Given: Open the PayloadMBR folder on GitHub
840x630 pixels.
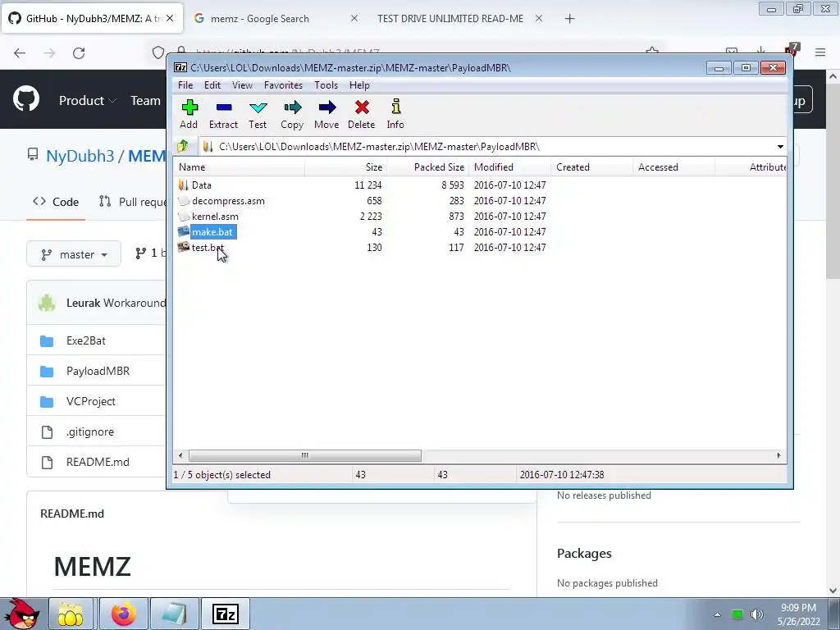Looking at the screenshot, I should click(x=98, y=371).
